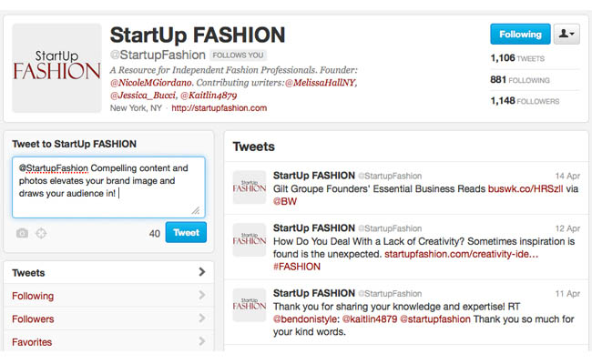Open the user actions person dropdown
The width and height of the screenshot is (592, 364).
click(x=566, y=34)
